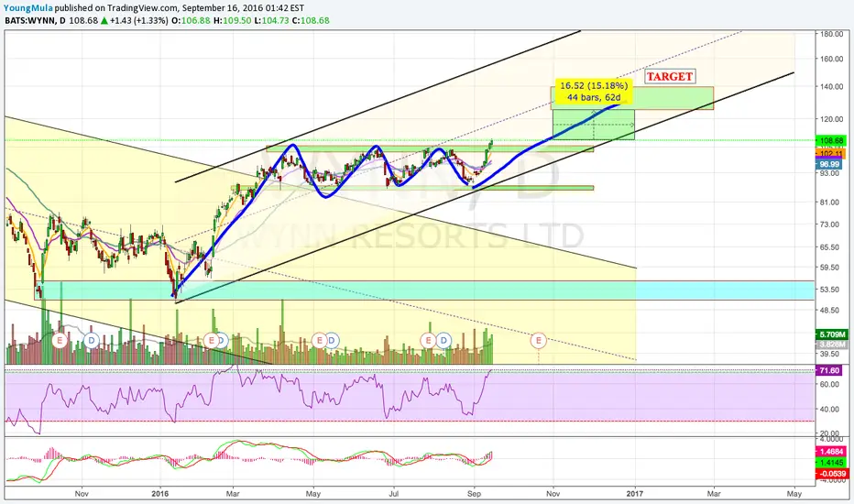854x504 pixels.
Task: Click the cyan support zone rectangle
Action: point(425,290)
